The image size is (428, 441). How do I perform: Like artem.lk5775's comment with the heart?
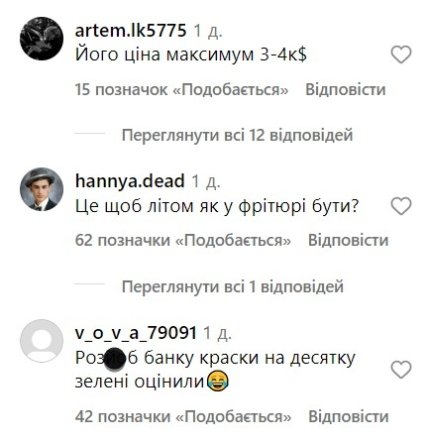click(401, 55)
